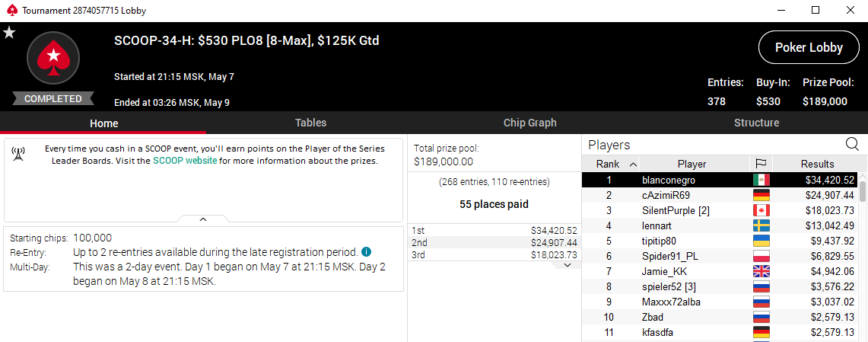Collapse the SCOOP info panel
The height and width of the screenshot is (342, 868).
203,219
